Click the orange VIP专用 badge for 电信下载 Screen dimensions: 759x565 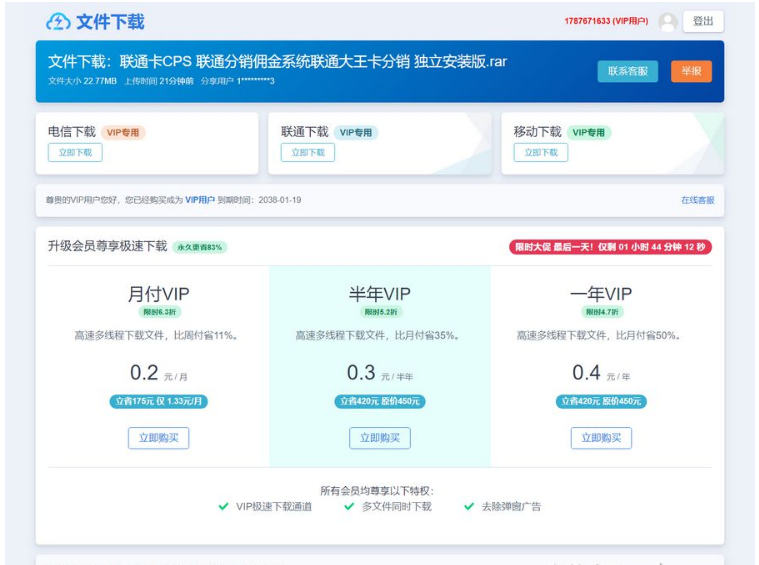123,132
